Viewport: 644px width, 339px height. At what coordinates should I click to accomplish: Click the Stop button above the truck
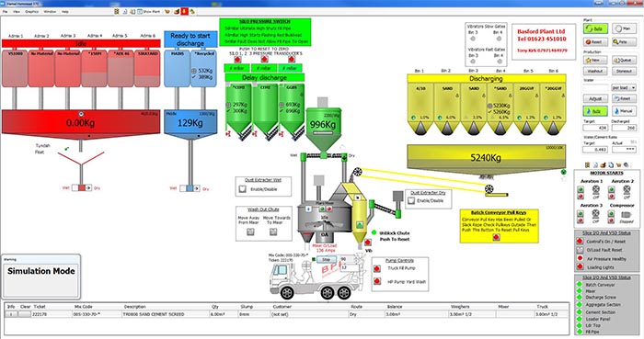click(326, 259)
